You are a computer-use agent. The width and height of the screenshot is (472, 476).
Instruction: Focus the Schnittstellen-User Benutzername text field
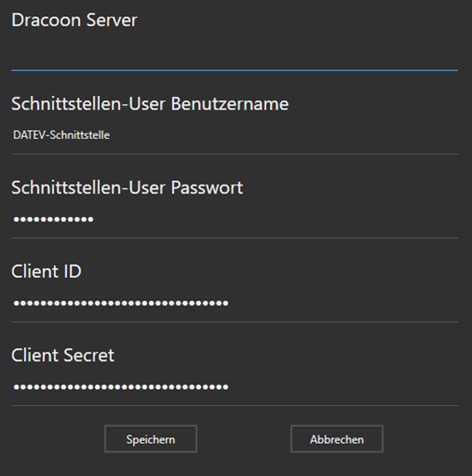234,135
